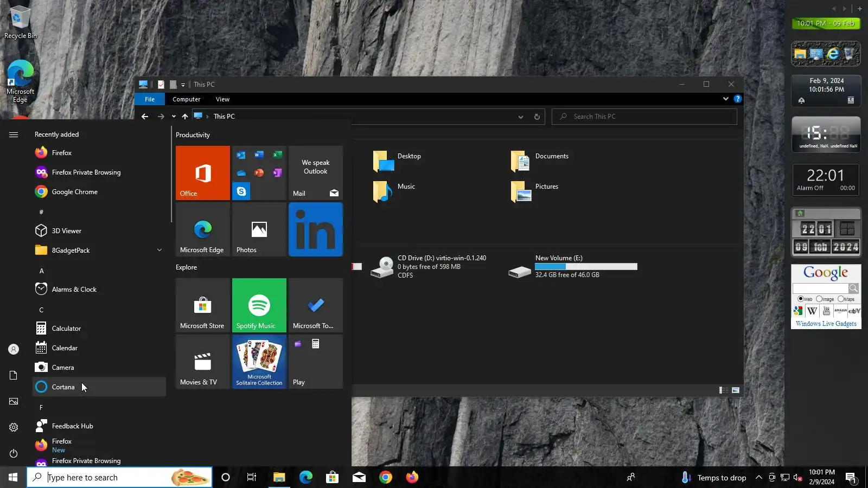The height and width of the screenshot is (488, 868).
Task: Open the address bar history dropdown
Action: 521,117
